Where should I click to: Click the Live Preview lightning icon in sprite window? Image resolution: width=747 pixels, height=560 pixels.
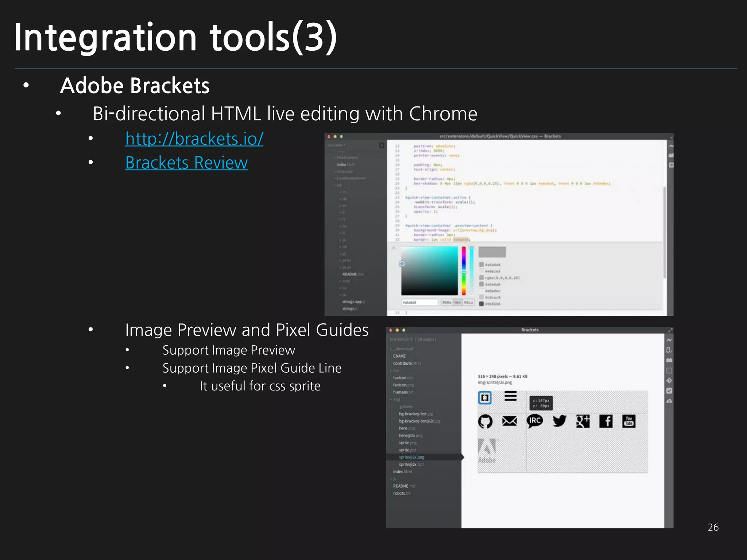tap(669, 340)
